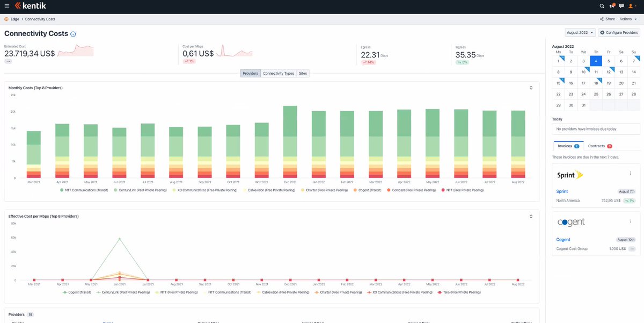Click the Sprint logo thumbnail

coord(569,175)
